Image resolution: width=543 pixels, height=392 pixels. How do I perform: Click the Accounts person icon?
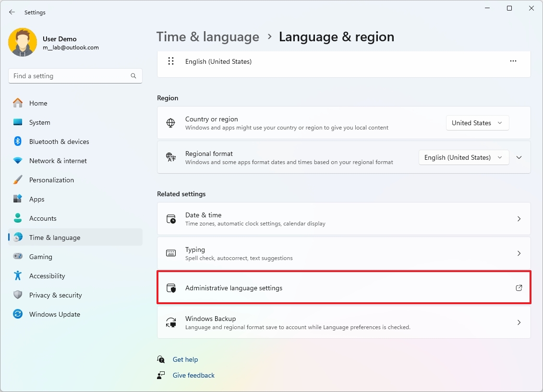coord(18,218)
